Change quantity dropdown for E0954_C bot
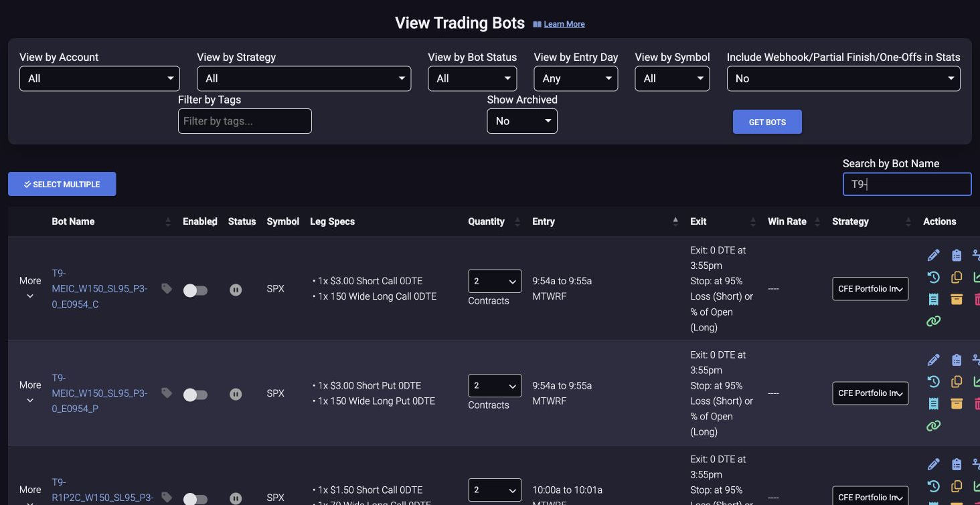The height and width of the screenshot is (505, 980). click(495, 281)
